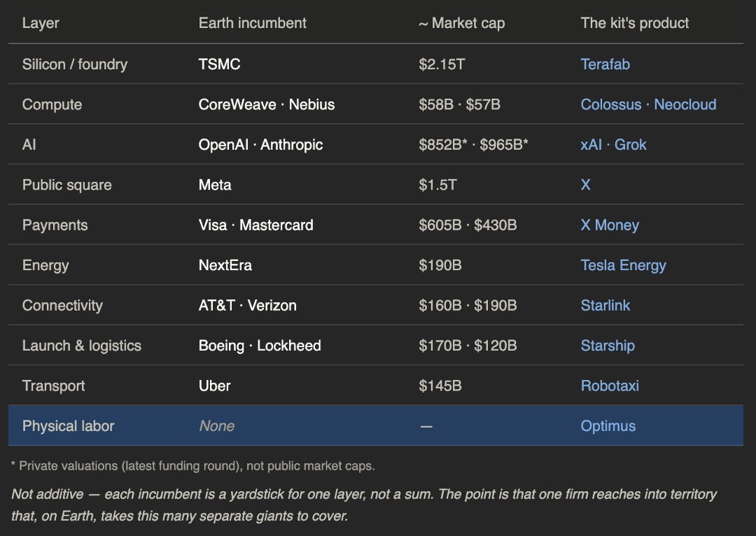Select the $160B · $190B value
This screenshot has height=536, width=756.
tap(468, 305)
